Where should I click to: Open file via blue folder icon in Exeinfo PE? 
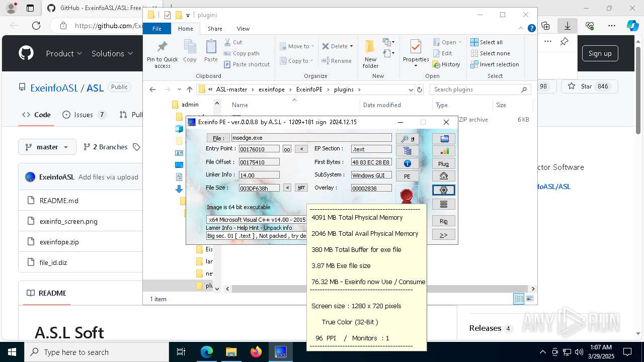[x=444, y=139]
